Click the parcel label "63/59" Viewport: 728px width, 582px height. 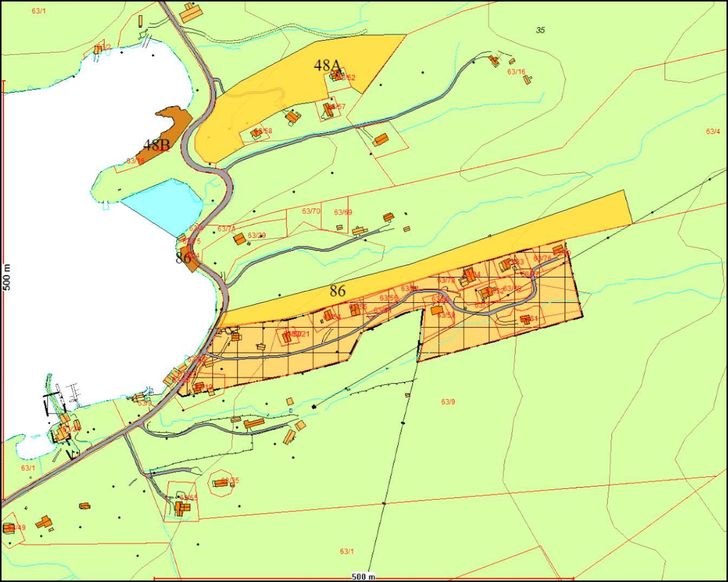[446, 315]
